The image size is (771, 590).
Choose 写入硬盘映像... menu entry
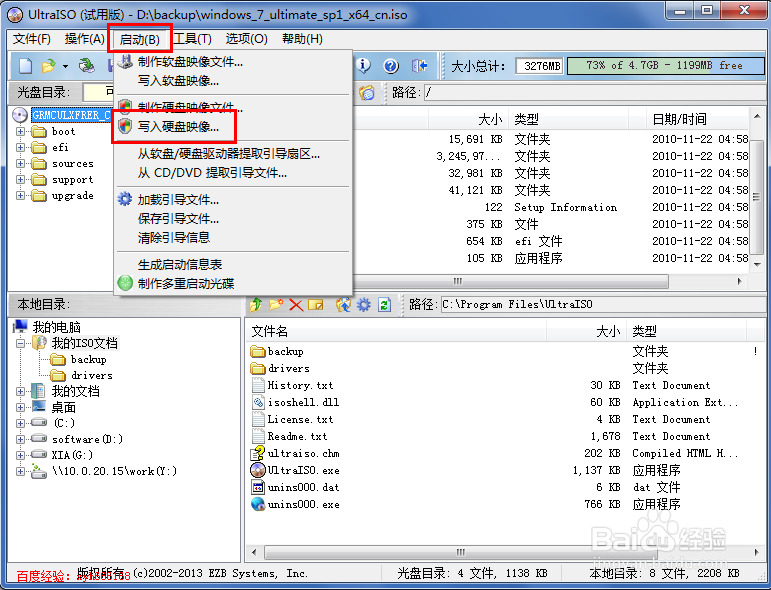(178, 127)
